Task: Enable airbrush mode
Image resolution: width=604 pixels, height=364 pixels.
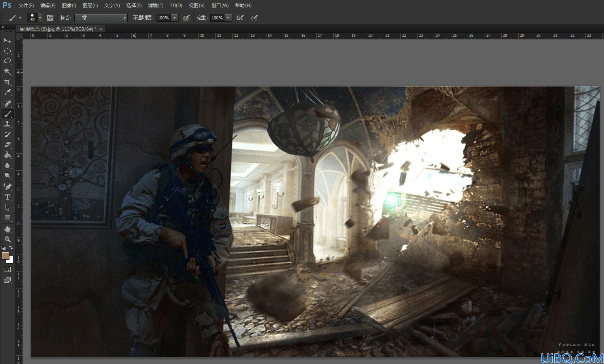Action: 240,18
